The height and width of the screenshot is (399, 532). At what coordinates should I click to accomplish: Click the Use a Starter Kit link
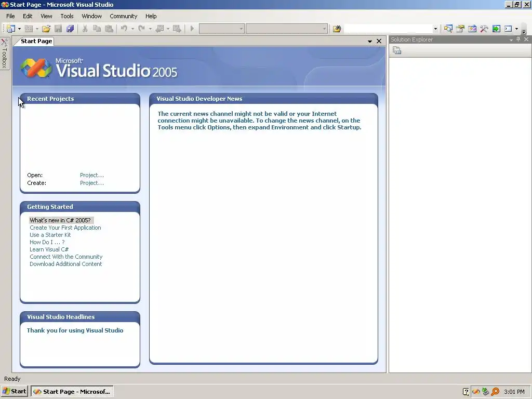tap(50, 235)
